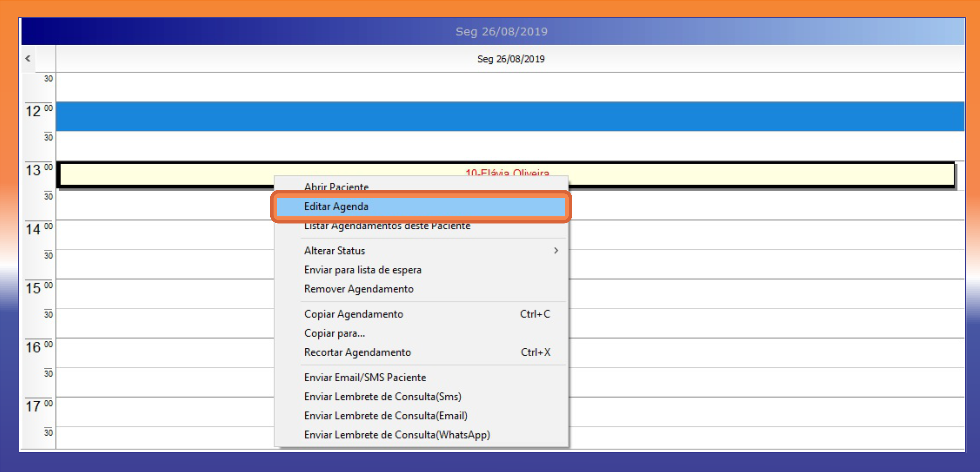Open Abrir Paciente from context menu
Image resolution: width=980 pixels, height=472 pixels.
(336, 186)
